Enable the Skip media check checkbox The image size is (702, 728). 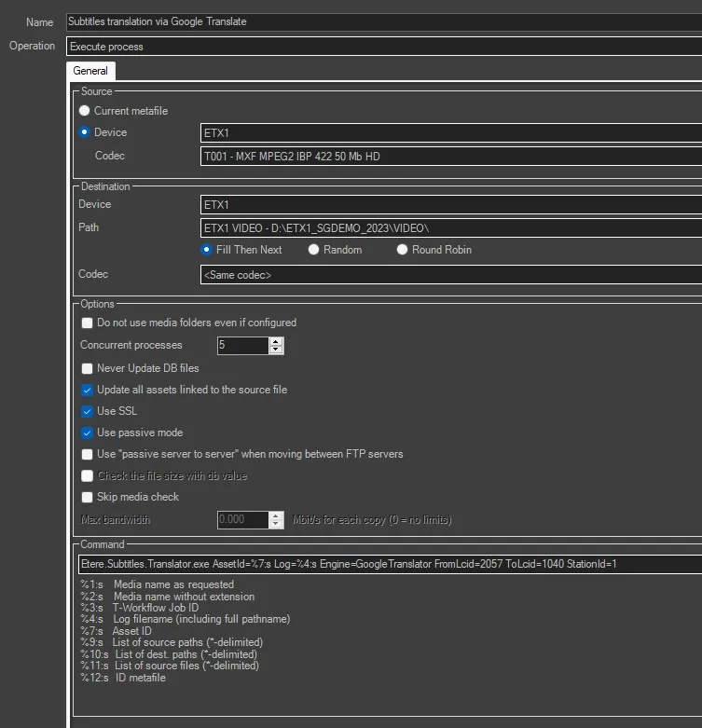pos(88,497)
